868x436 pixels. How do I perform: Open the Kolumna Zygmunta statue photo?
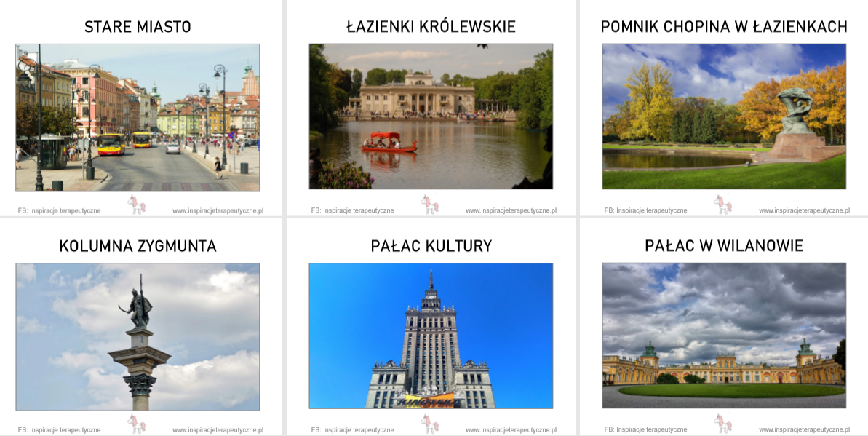(x=138, y=337)
